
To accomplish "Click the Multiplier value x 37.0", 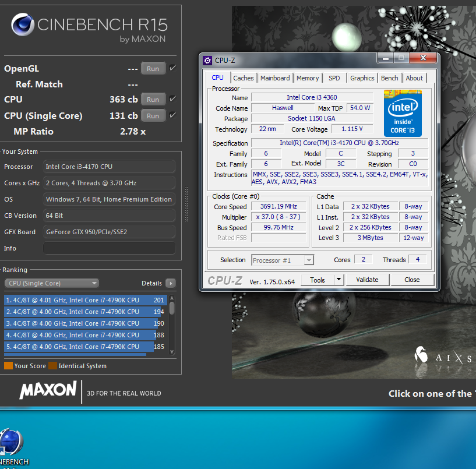I will click(x=278, y=217).
